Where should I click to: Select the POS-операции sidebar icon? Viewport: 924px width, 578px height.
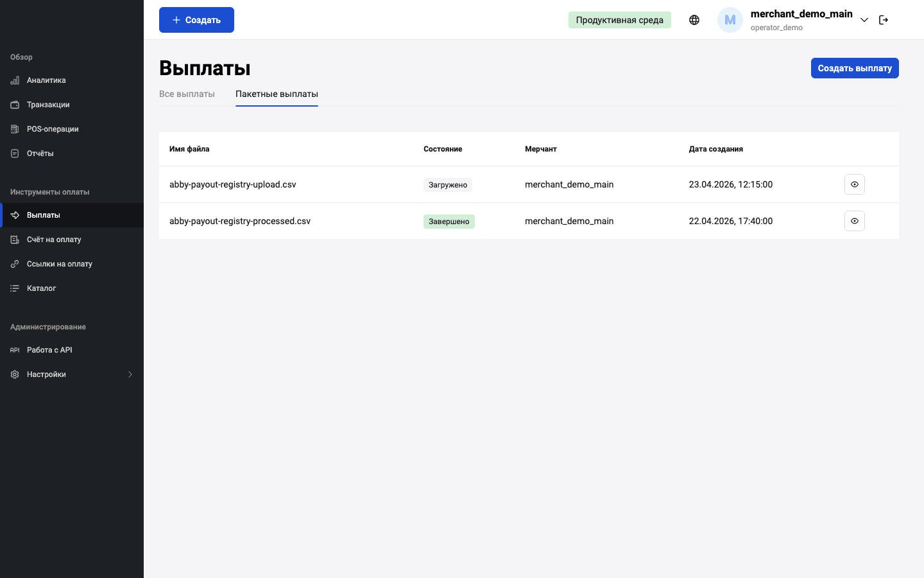pyautogui.click(x=15, y=129)
